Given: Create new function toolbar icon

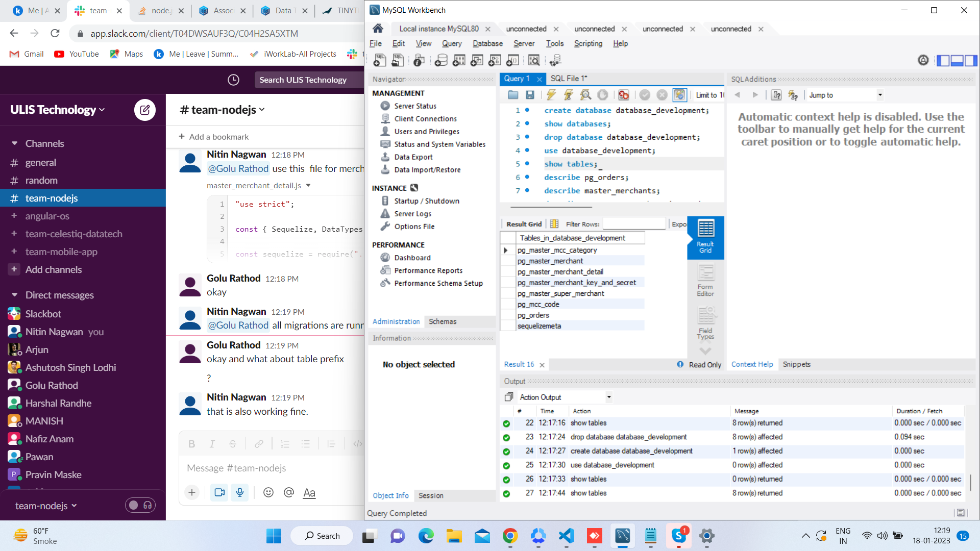Looking at the screenshot, I should tap(512, 61).
